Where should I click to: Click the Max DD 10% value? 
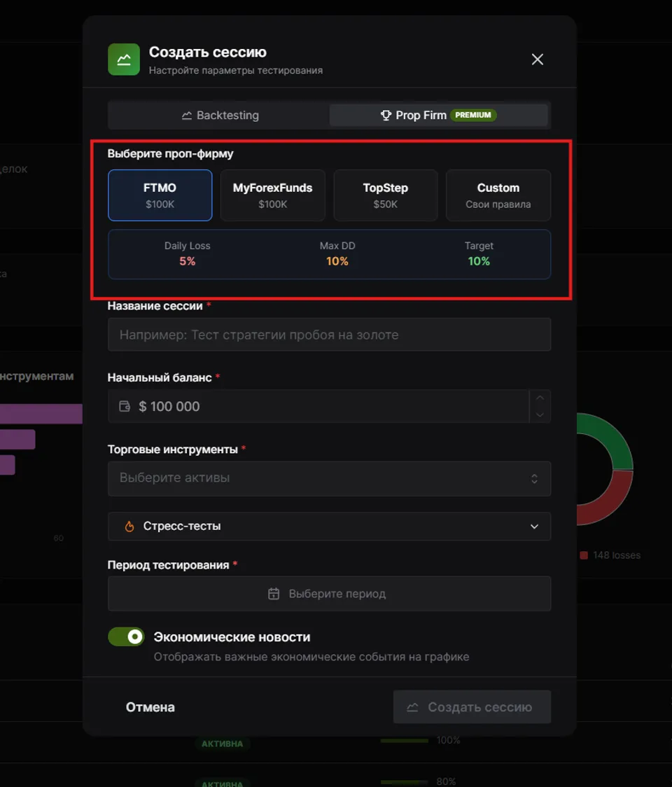(x=337, y=261)
